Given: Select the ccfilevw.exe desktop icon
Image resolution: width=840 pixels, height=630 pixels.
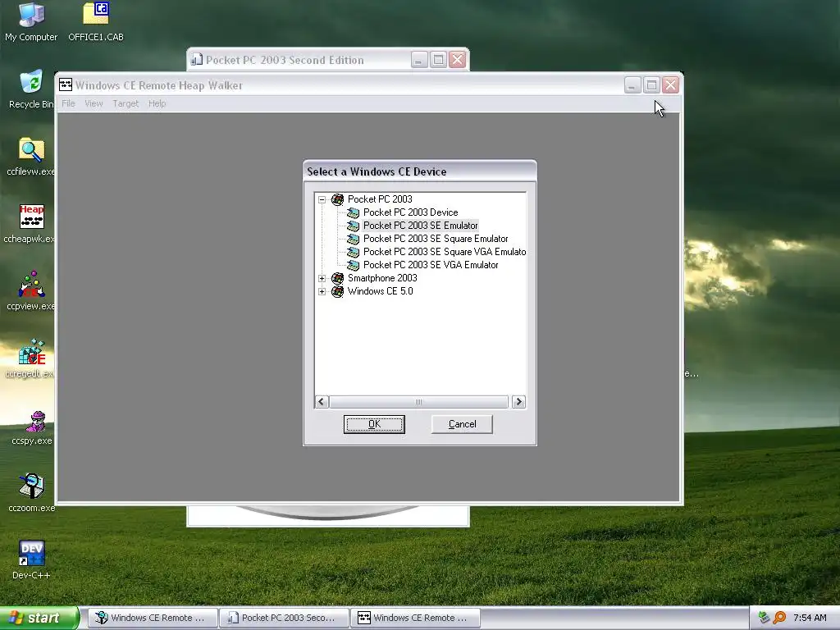Looking at the screenshot, I should [30, 157].
